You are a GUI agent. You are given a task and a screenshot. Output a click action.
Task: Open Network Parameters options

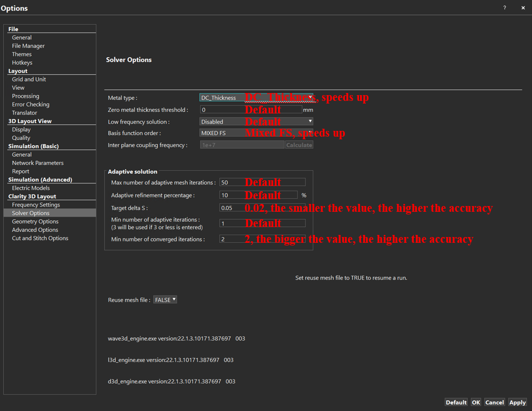[38, 163]
